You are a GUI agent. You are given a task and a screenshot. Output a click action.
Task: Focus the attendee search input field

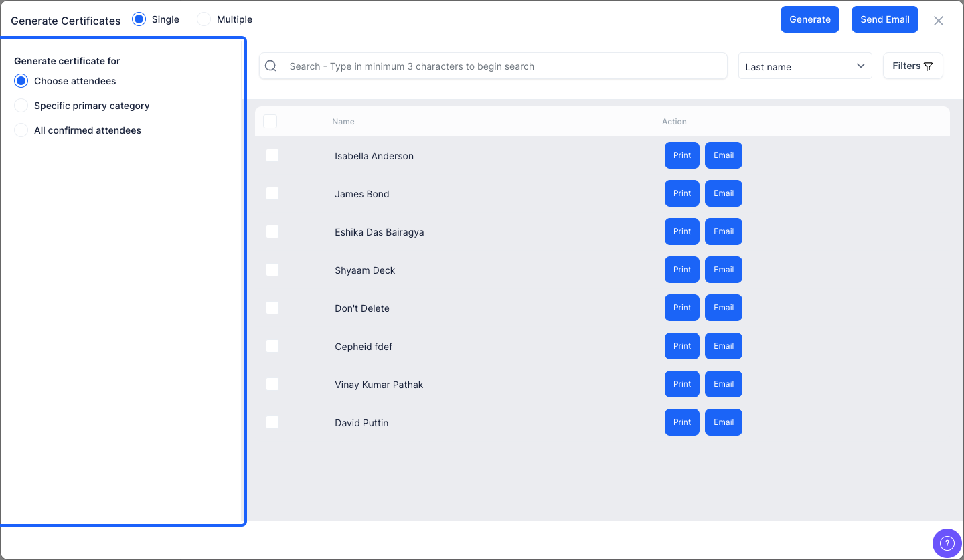coord(493,66)
